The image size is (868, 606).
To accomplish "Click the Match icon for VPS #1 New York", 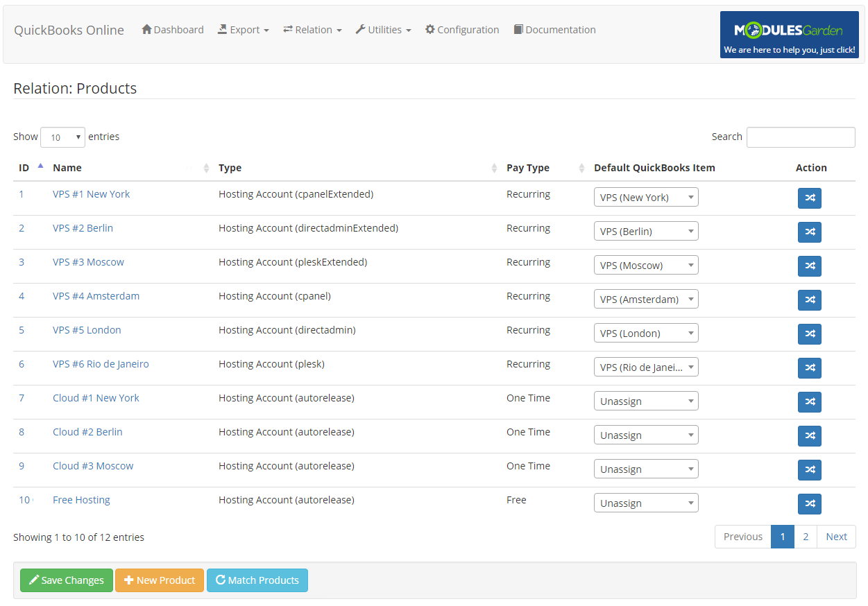I will [809, 198].
